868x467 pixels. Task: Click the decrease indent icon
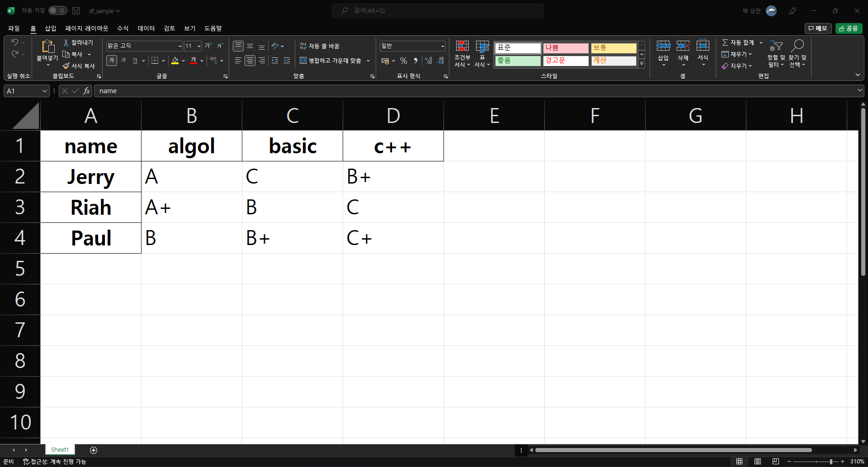pyautogui.click(x=275, y=61)
